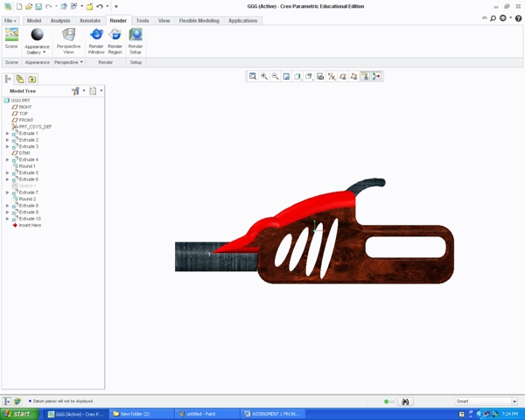The image size is (525, 420).
Task: Toggle spin center display
Action: [x=376, y=76]
